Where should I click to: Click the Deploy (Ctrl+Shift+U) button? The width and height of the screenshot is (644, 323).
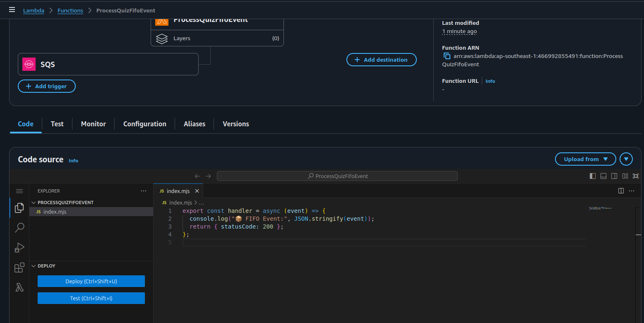[91, 281]
